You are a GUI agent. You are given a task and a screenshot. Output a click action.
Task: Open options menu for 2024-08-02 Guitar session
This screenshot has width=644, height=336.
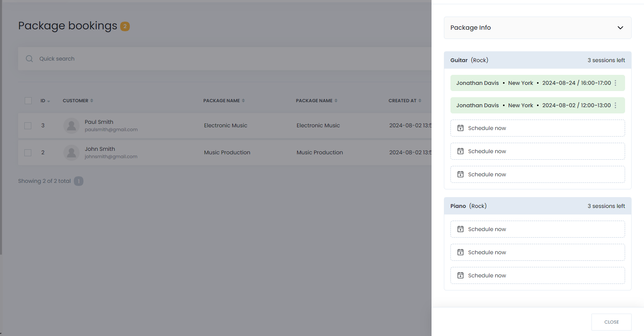(615, 105)
